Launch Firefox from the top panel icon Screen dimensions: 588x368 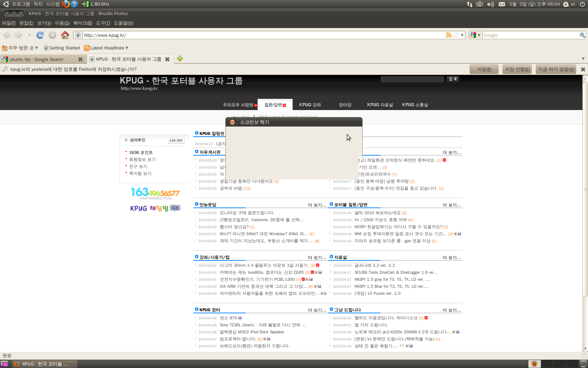[65, 4]
